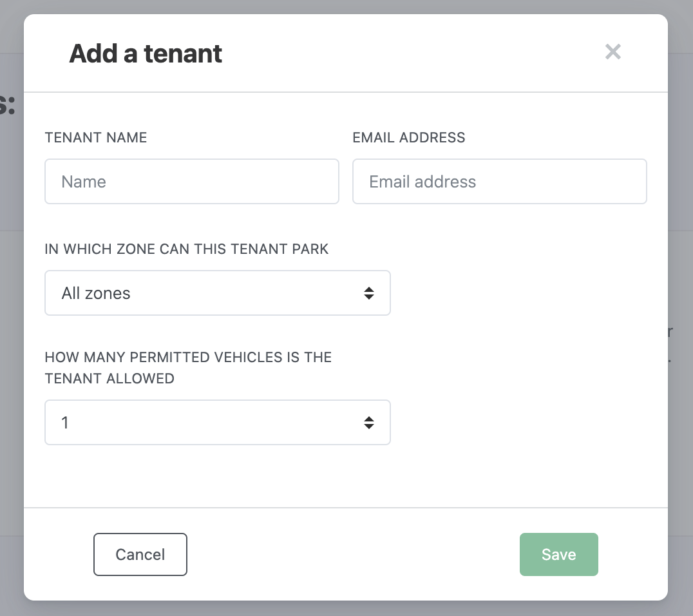Click the permitted vehicles question label
The image size is (693, 616).
point(188,367)
